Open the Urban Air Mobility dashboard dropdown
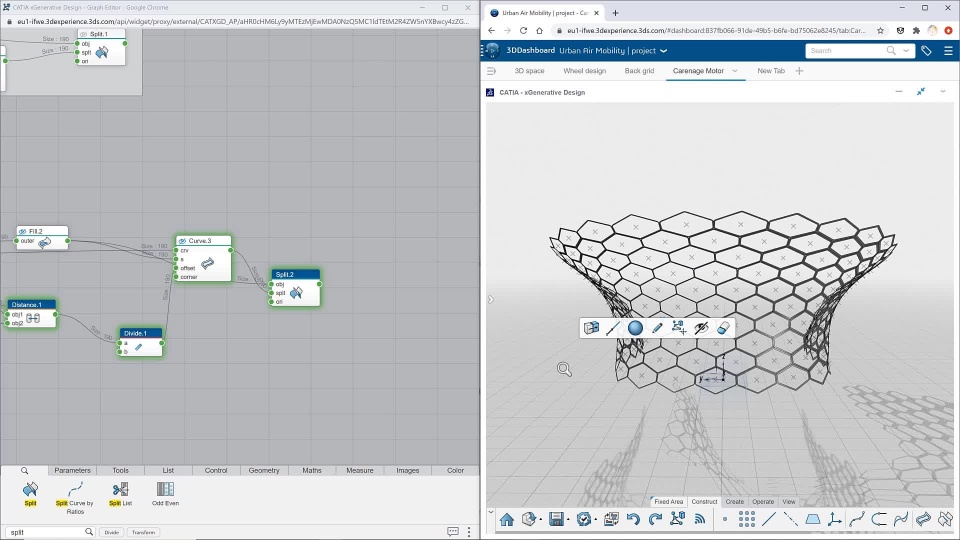This screenshot has height=540, width=960. [x=664, y=51]
